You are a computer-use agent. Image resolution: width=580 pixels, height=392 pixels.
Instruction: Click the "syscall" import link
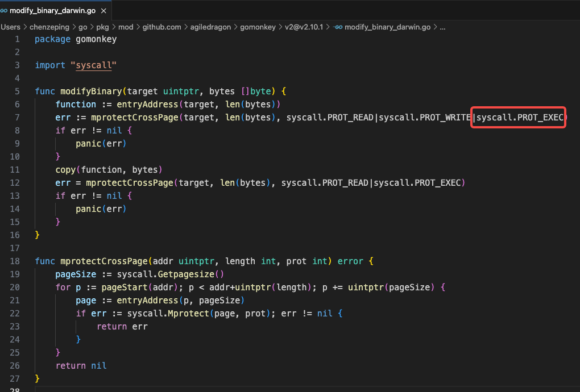(x=93, y=65)
